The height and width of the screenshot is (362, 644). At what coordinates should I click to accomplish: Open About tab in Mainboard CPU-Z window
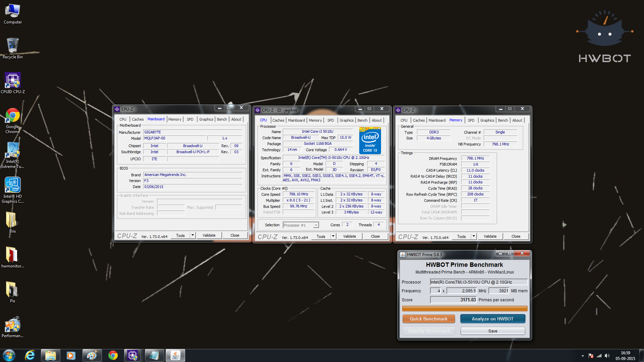pyautogui.click(x=236, y=119)
